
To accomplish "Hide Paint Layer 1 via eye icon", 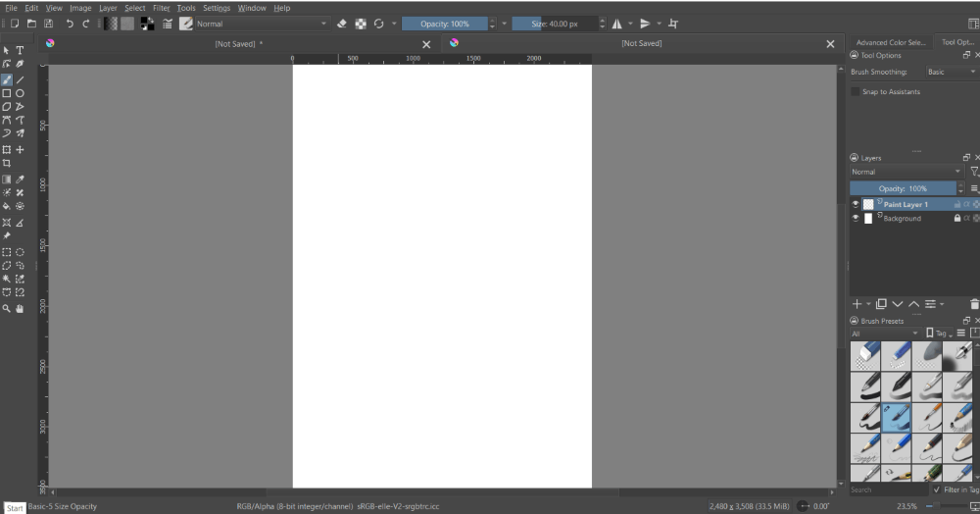I will click(856, 204).
